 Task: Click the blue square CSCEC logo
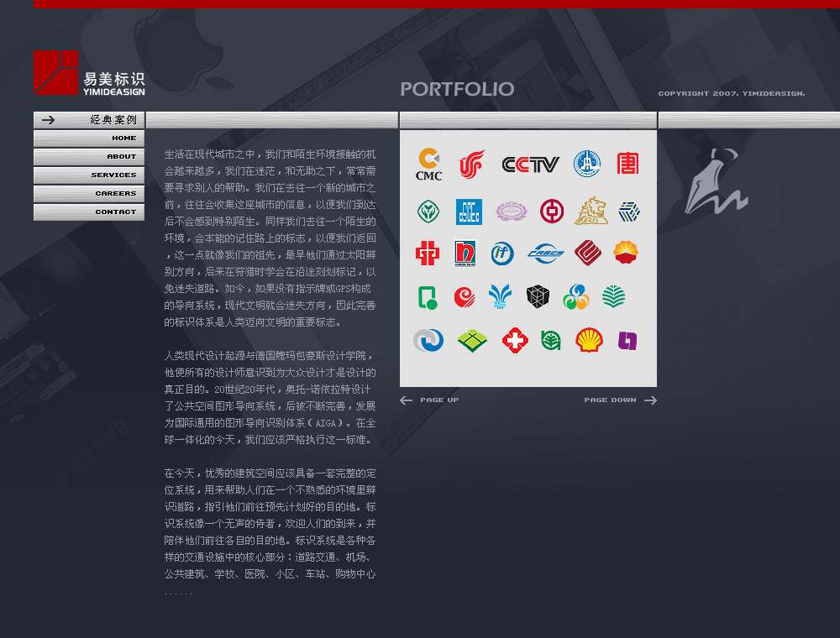(x=469, y=212)
